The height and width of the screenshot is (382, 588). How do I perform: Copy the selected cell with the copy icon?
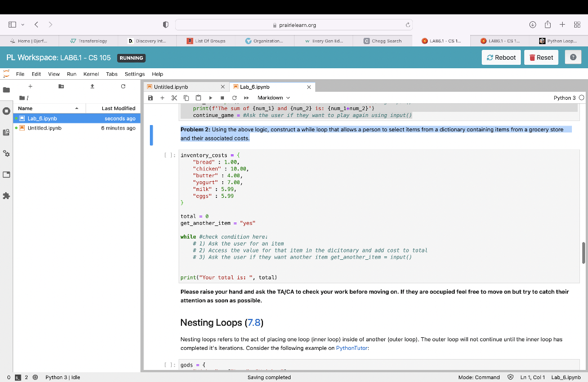click(187, 98)
